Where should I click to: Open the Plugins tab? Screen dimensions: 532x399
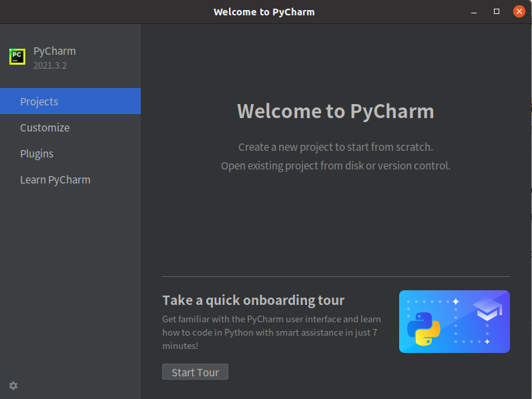pos(70,153)
